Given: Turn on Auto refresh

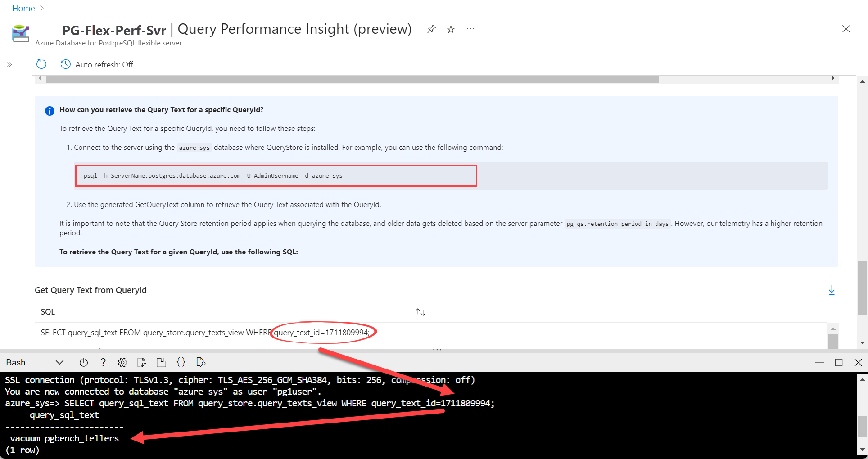Looking at the screenshot, I should [97, 64].
